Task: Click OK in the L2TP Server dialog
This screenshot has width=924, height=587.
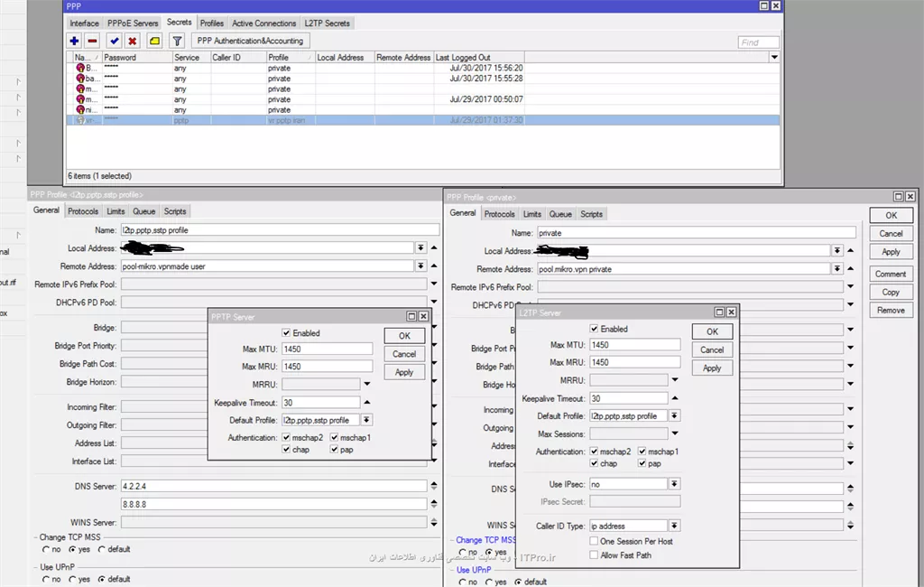Action: tap(712, 331)
